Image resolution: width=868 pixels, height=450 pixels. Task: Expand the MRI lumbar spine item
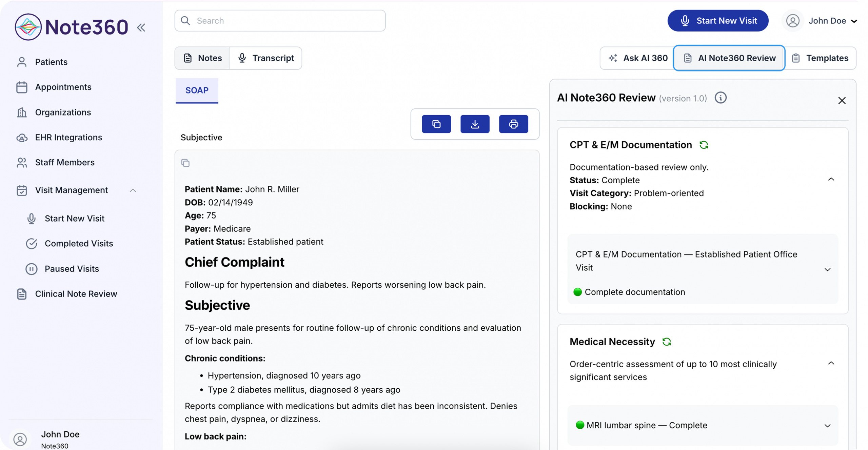click(828, 426)
